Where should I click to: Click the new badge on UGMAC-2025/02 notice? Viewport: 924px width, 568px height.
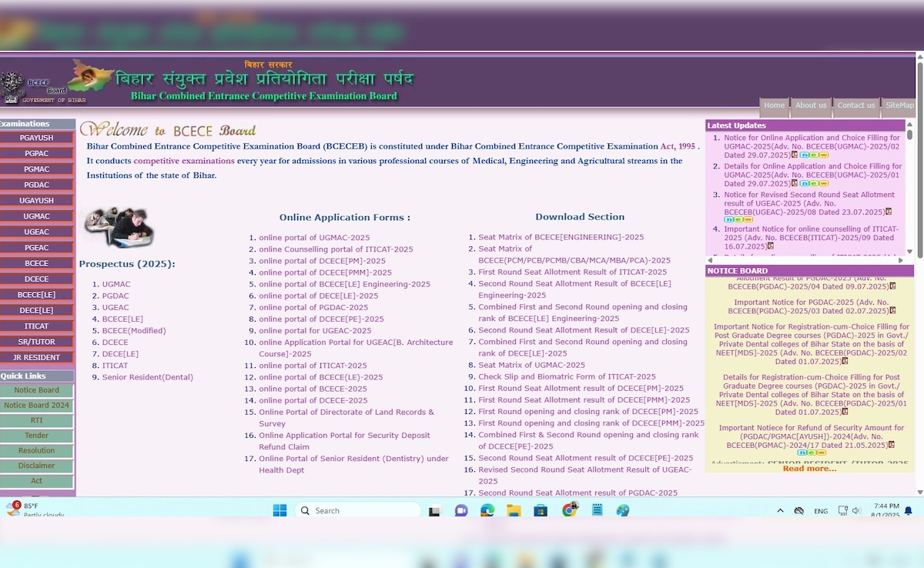coord(813,155)
